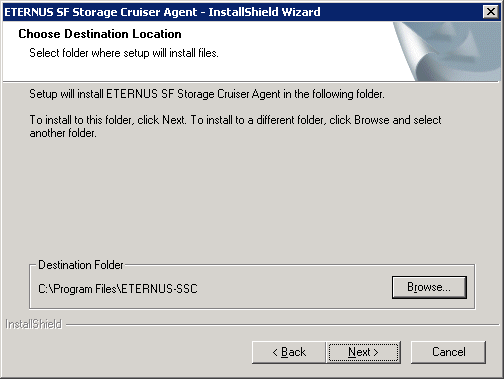Click the word Next in the instruction paragraph
Viewport: 504px width, 379px height.
click(x=173, y=120)
